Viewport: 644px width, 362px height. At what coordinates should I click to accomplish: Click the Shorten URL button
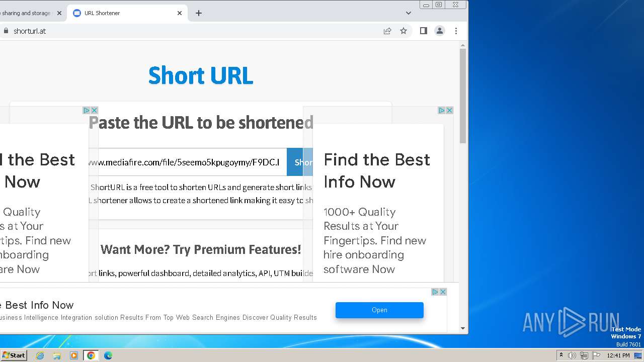click(x=300, y=162)
